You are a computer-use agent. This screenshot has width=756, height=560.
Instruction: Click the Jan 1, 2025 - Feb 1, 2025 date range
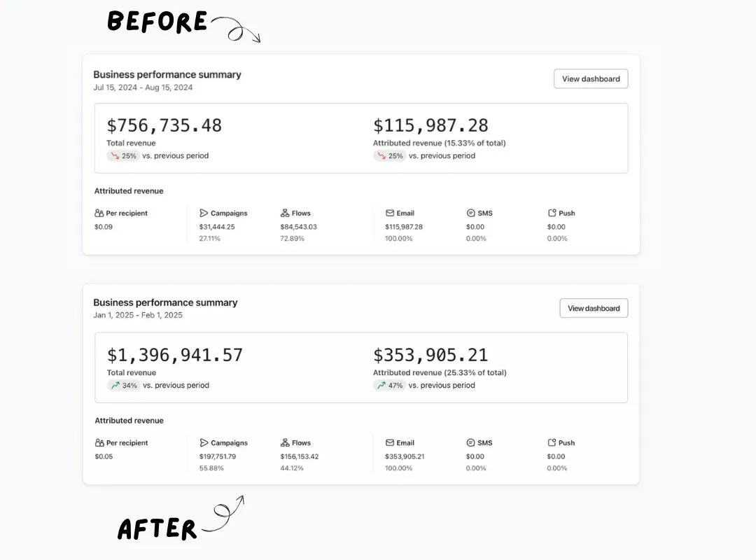pos(138,315)
